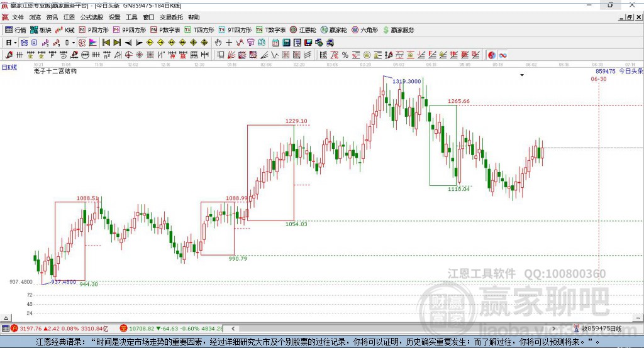Jump to first bar with skip-to-start arrow
This screenshot has height=348, width=644.
[x=106, y=43]
